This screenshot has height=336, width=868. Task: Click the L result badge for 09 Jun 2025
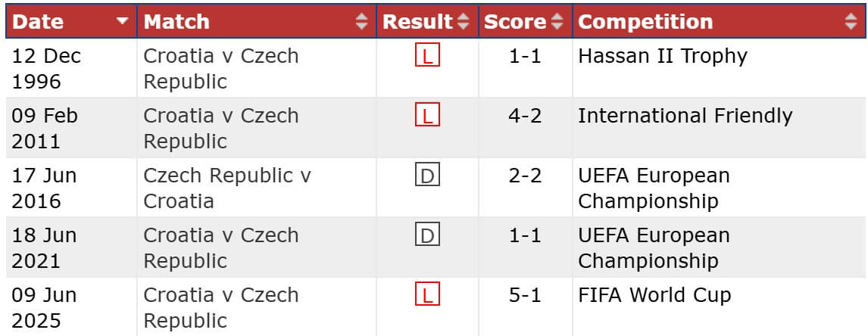(427, 295)
